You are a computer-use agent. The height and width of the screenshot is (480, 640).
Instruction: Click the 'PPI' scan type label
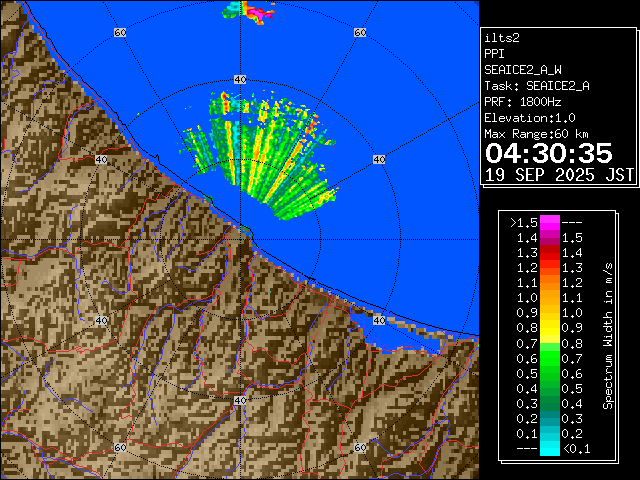click(x=494, y=54)
